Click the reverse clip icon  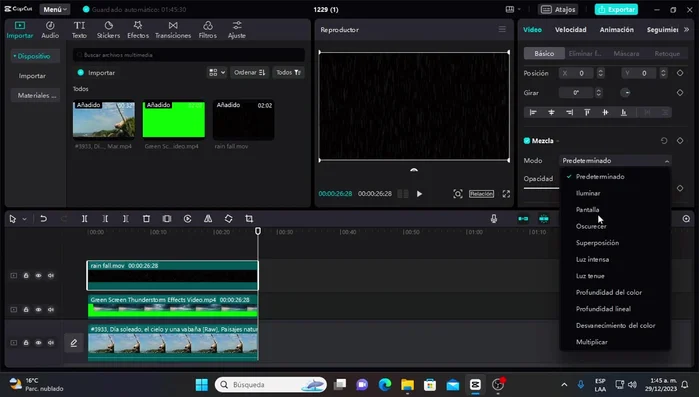click(x=187, y=219)
